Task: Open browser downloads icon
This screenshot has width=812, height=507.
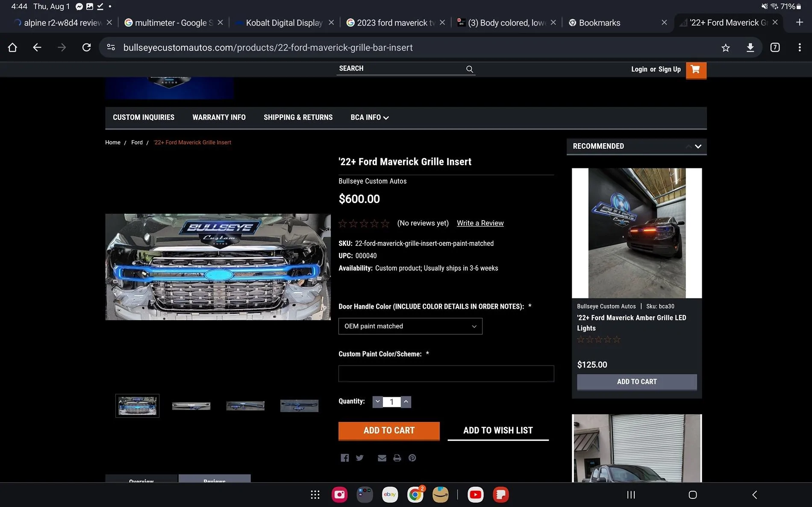Action: (x=750, y=47)
